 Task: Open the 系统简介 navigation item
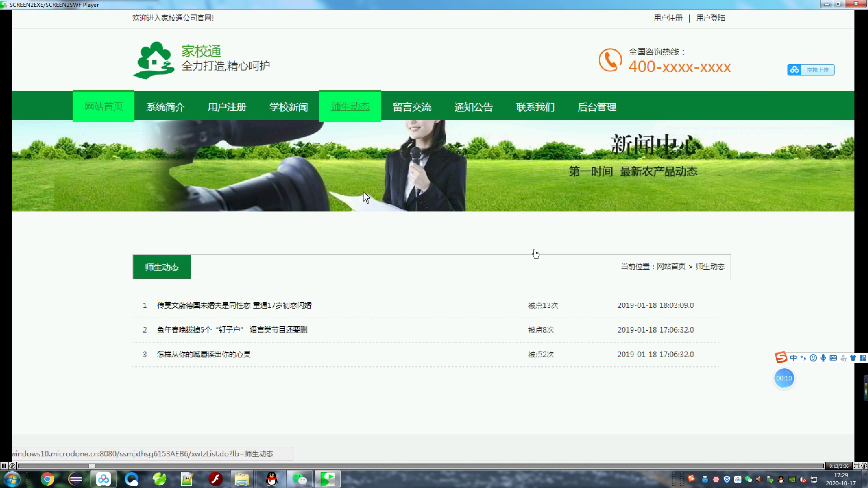coord(165,107)
